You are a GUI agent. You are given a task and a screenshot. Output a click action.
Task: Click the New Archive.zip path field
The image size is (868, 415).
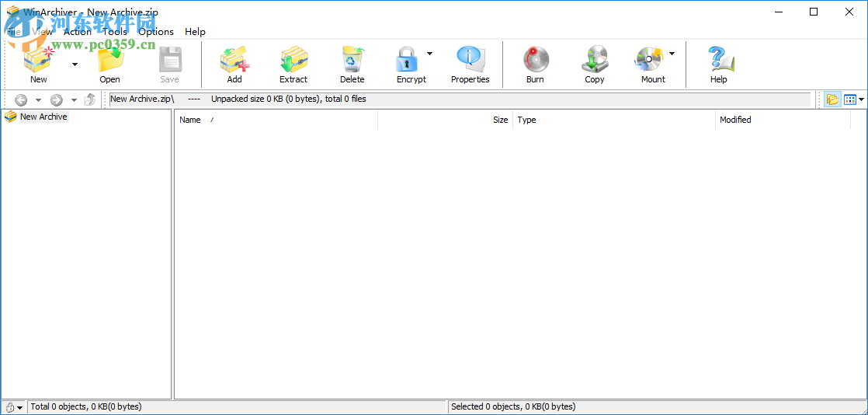click(x=460, y=99)
